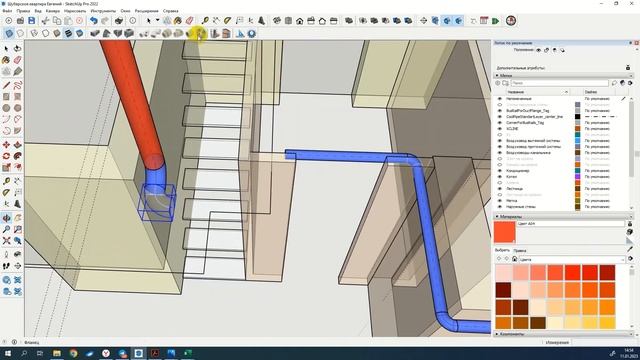Image resolution: width=640 pixels, height=360 pixels.
Task: Save the model with the floppy disk icon
Action: pos(31,20)
